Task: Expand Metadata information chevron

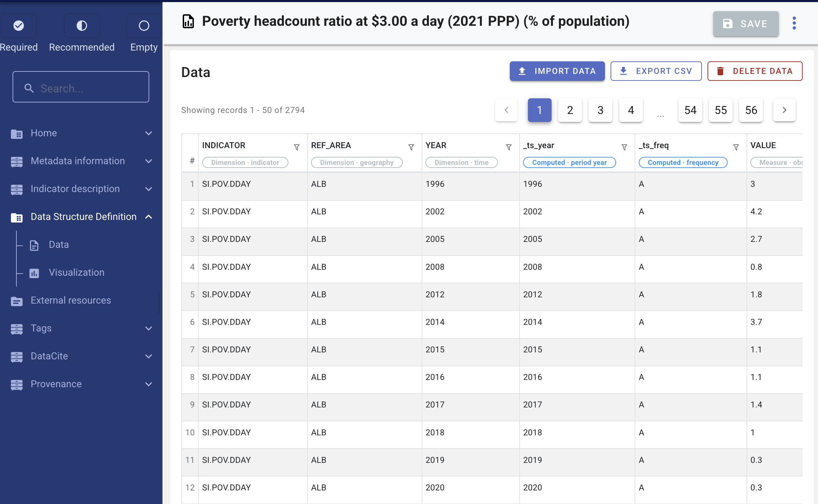Action: click(x=149, y=161)
